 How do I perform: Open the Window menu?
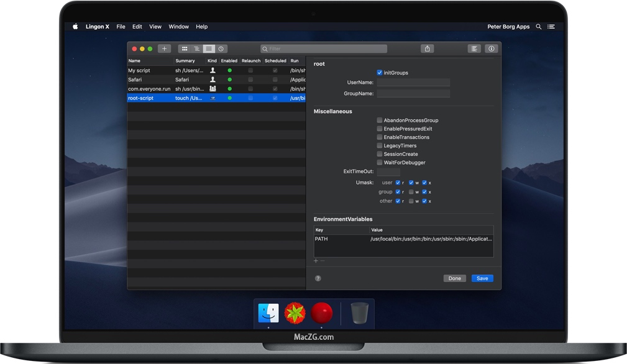pos(178,27)
